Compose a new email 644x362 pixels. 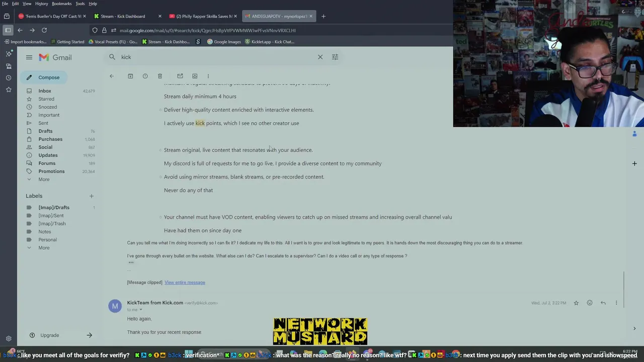[43, 77]
